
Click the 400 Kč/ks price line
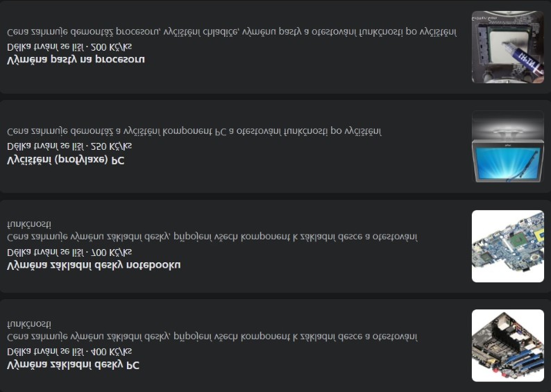69,351
